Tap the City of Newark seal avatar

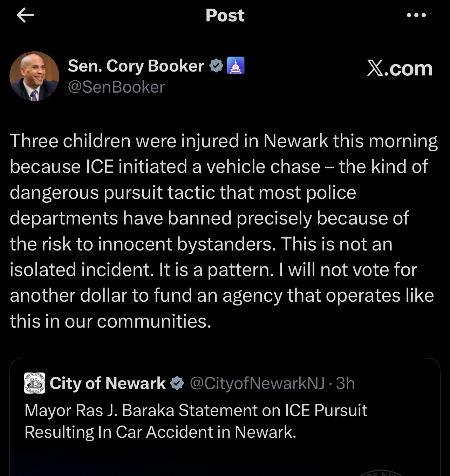35,383
